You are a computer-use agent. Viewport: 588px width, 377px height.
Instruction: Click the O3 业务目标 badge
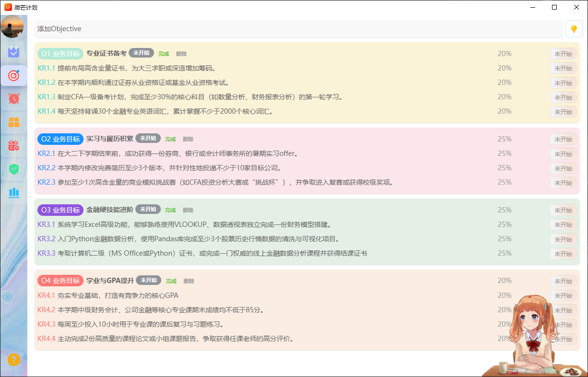[x=60, y=210]
